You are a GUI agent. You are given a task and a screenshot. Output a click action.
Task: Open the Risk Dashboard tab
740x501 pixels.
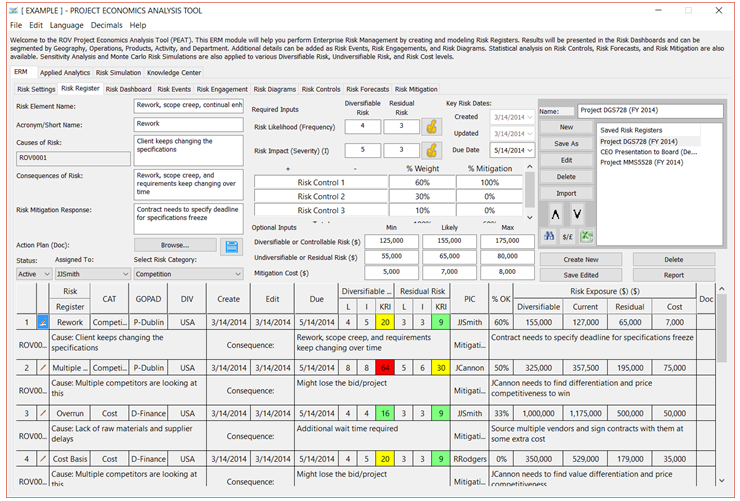coord(128,89)
